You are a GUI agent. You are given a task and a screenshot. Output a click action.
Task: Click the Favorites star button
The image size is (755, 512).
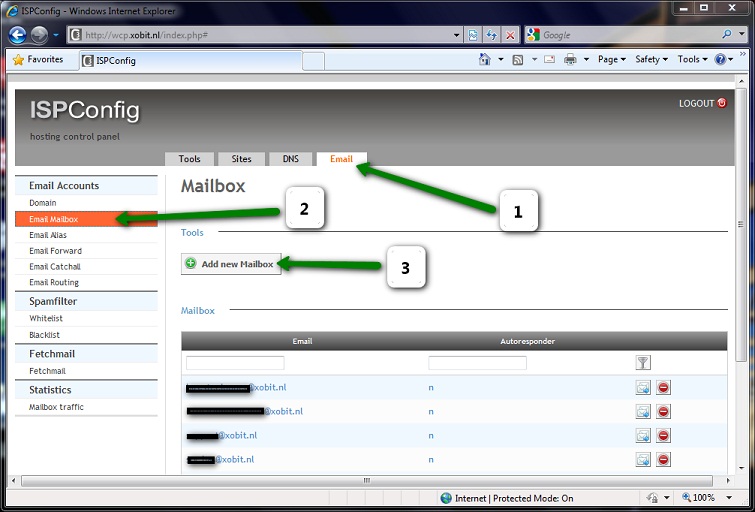click(37, 60)
